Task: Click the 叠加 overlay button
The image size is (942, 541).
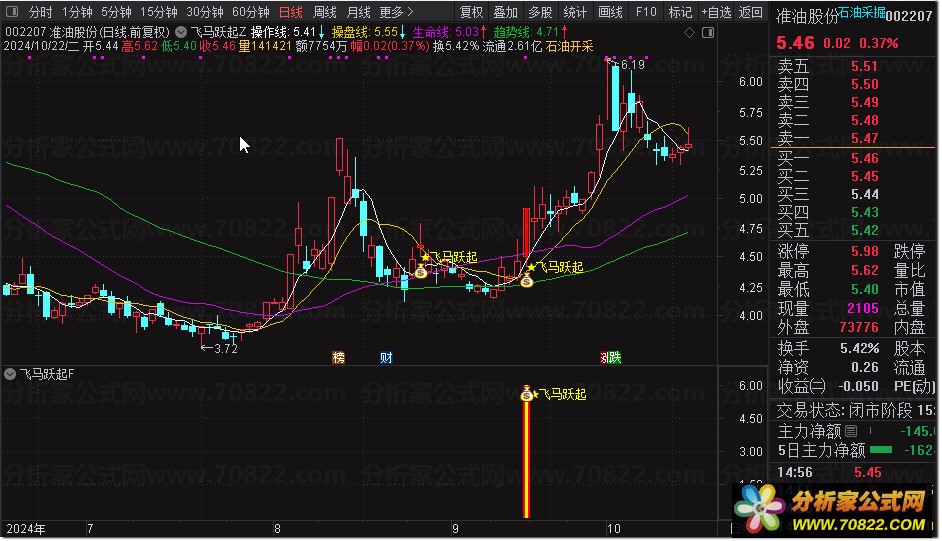Action: click(505, 12)
